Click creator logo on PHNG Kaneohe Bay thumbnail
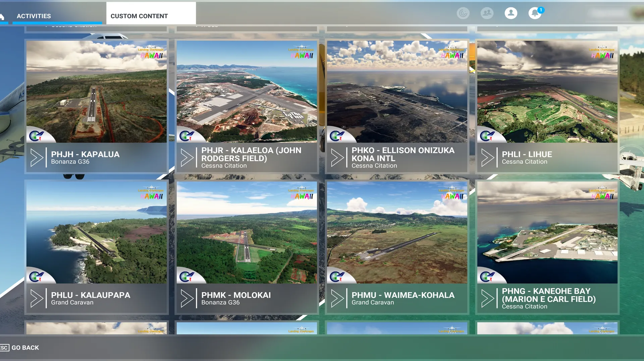The height and width of the screenshot is (361, 644). click(x=487, y=277)
